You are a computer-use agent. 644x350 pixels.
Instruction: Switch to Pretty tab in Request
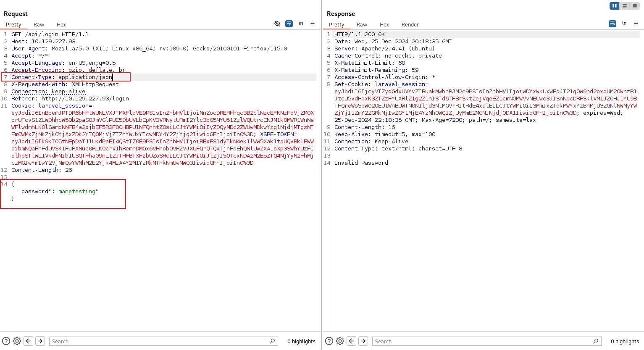pos(13,25)
